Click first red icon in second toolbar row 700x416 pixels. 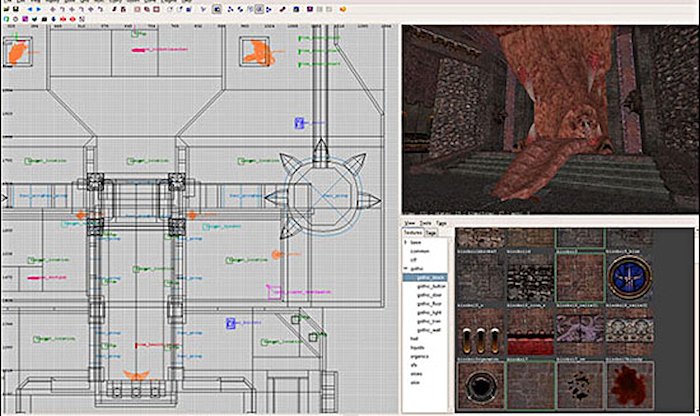pos(63,19)
